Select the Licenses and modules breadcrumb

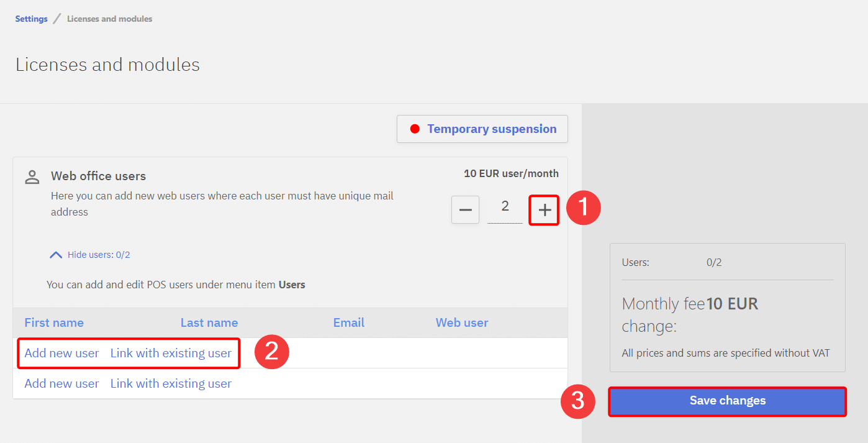[109, 19]
